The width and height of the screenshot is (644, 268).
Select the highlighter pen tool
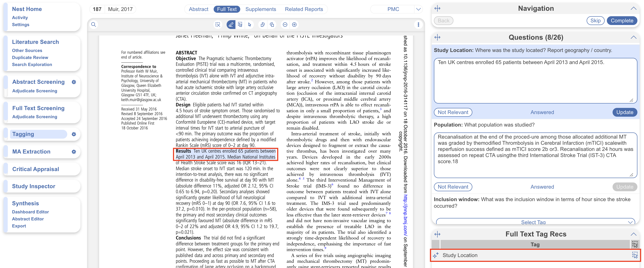point(231,25)
